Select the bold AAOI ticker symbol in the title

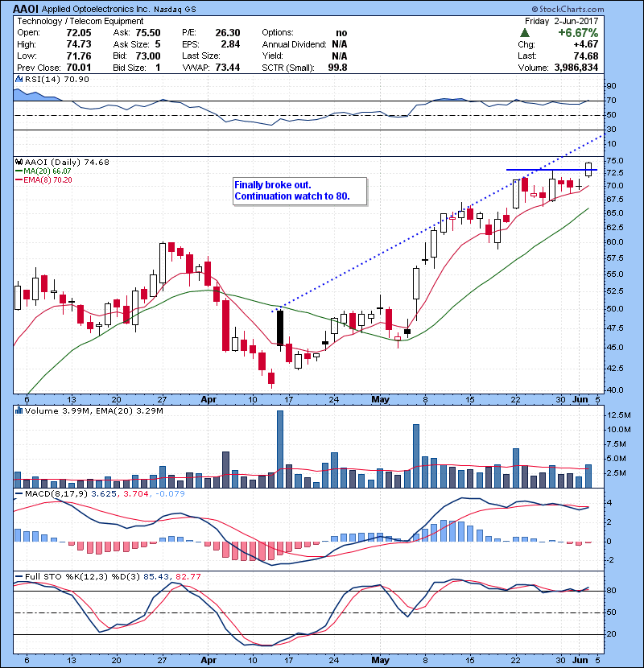pyautogui.click(x=26, y=9)
